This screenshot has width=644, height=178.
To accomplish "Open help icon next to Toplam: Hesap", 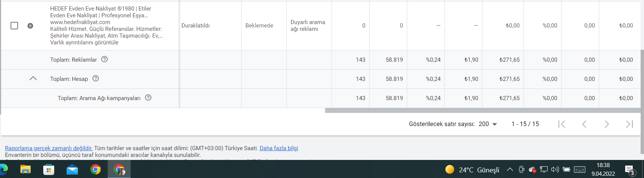I will click(x=96, y=78).
